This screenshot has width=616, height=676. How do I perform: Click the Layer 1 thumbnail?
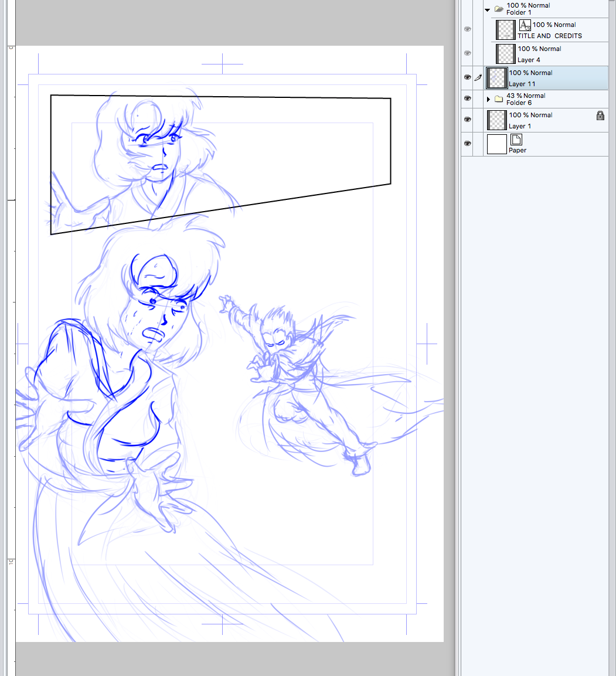[x=497, y=120]
